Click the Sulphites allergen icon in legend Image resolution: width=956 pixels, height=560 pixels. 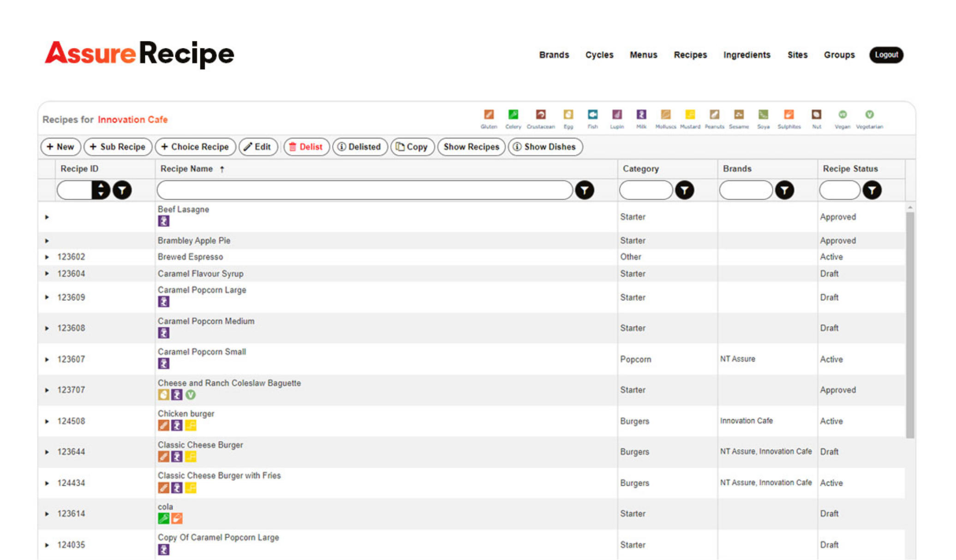coord(789,114)
